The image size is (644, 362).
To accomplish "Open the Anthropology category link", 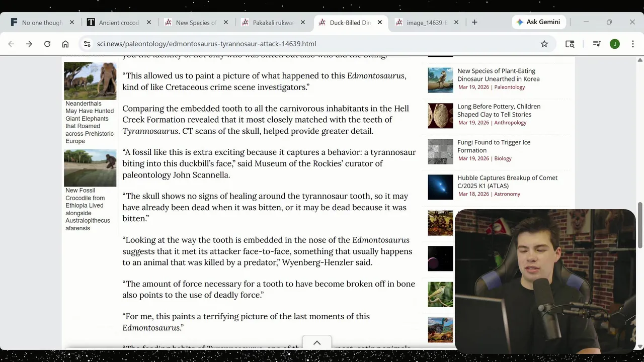I will tap(510, 123).
